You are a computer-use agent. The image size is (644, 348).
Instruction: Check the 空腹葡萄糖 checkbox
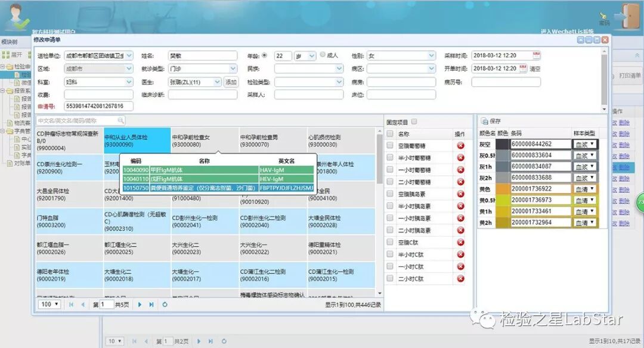[x=390, y=145]
